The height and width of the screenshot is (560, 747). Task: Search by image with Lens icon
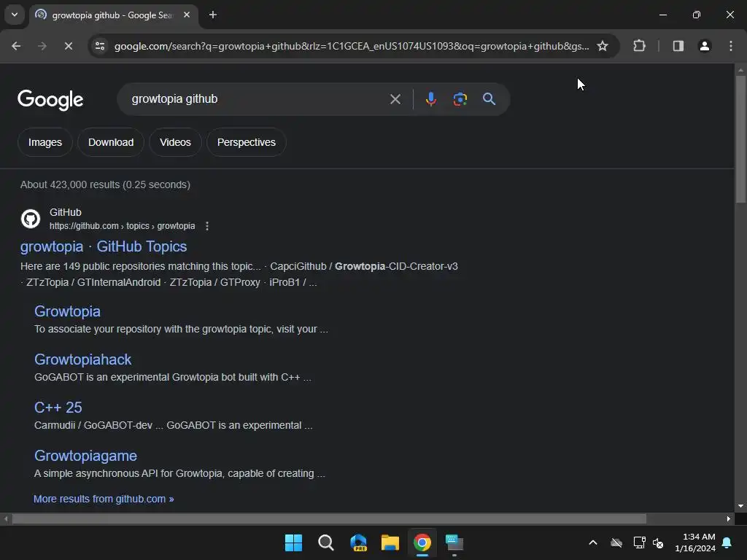(x=460, y=99)
